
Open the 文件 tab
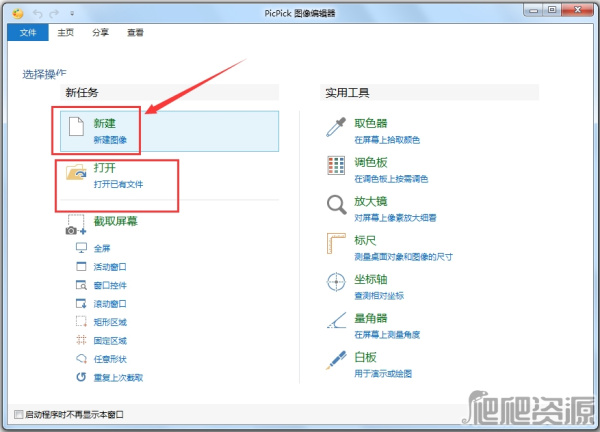click(28, 33)
